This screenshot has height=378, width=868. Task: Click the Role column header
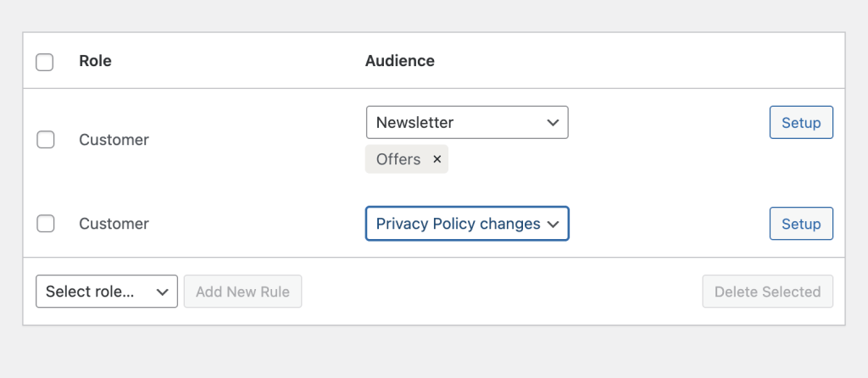click(95, 61)
